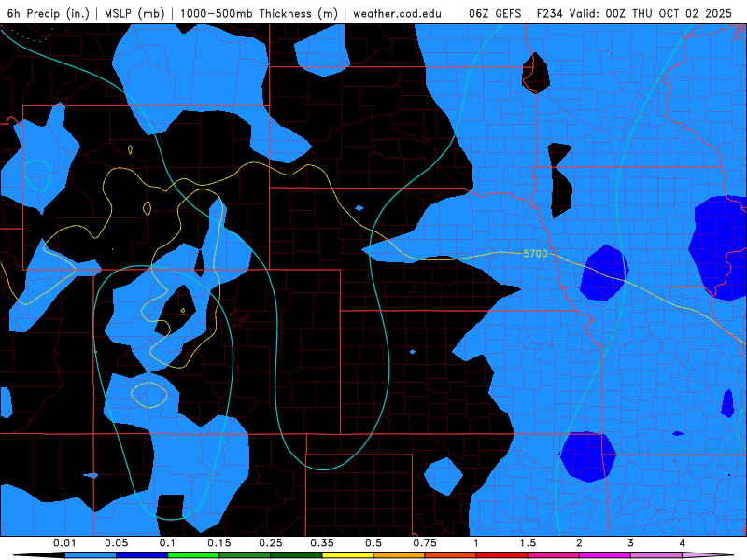Screen dimensions: 747x560
Task: Select the bright green 0.1 legend swatch
Action: (193, 555)
